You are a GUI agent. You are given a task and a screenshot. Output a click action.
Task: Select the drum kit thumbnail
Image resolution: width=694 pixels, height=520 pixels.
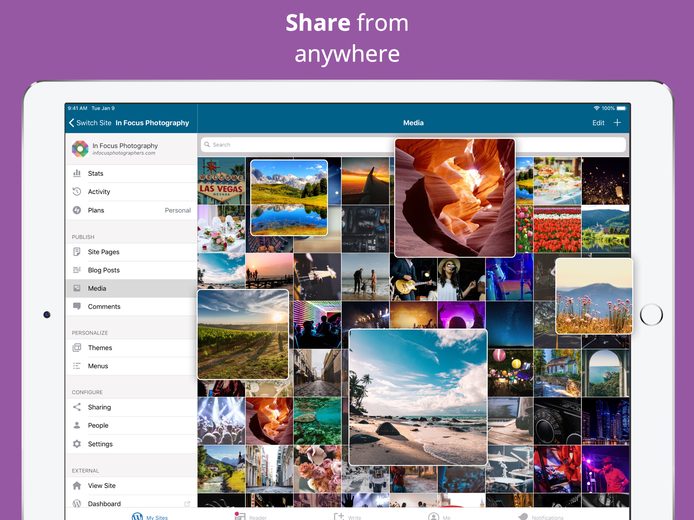(510, 469)
